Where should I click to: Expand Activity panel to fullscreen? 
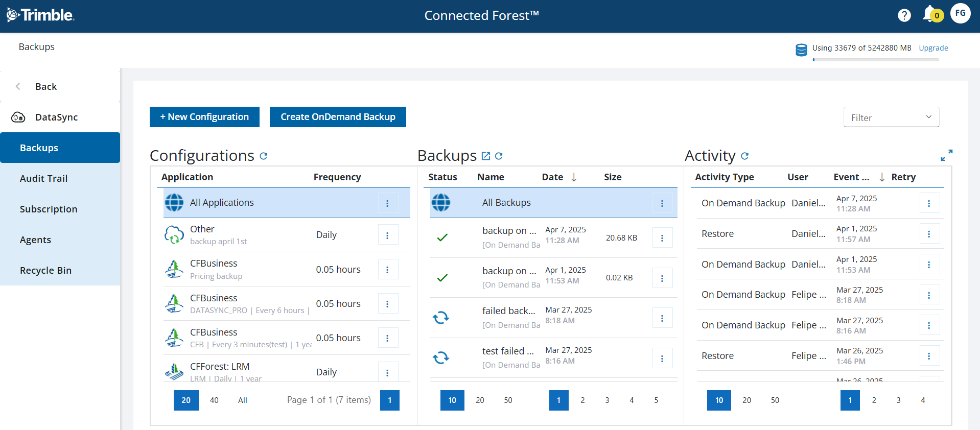point(946,155)
